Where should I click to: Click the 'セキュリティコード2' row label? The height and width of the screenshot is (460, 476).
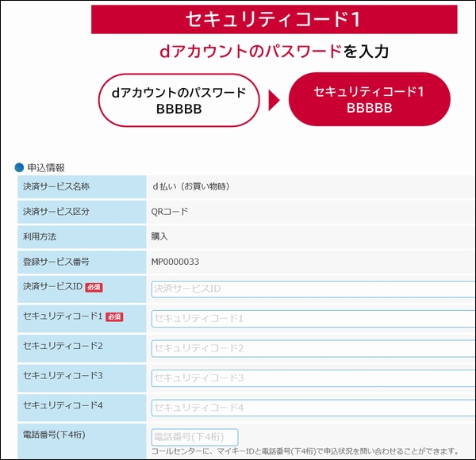coord(63,346)
